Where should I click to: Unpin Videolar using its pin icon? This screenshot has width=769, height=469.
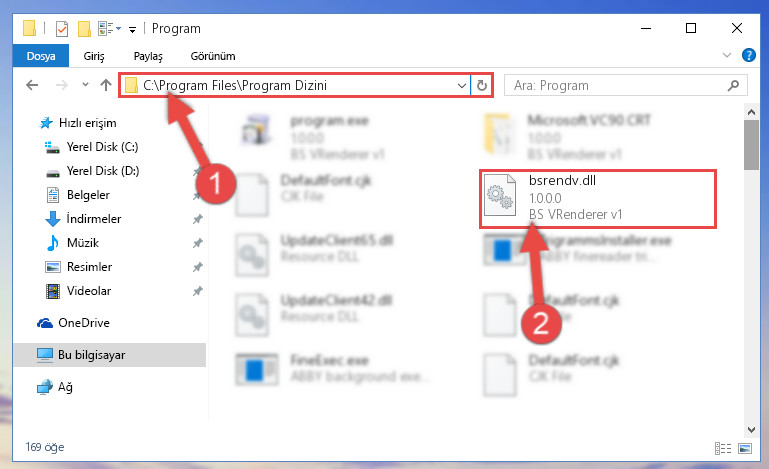coord(198,291)
